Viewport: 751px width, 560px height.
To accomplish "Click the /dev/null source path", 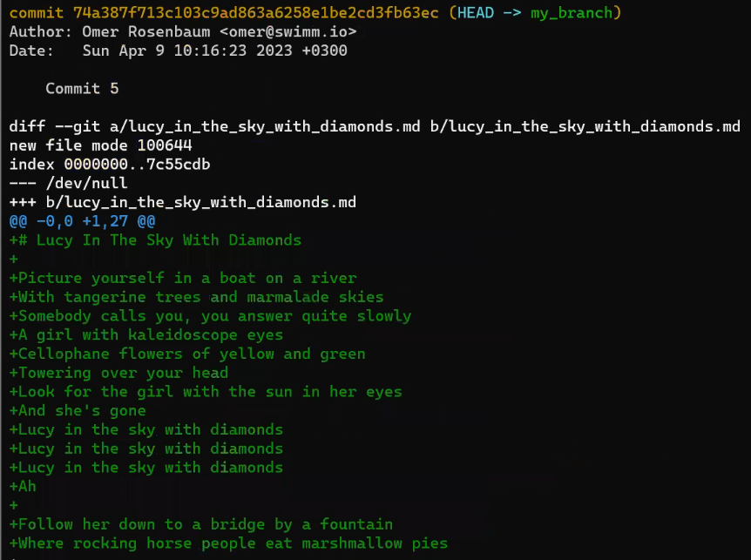I will coord(87,183).
